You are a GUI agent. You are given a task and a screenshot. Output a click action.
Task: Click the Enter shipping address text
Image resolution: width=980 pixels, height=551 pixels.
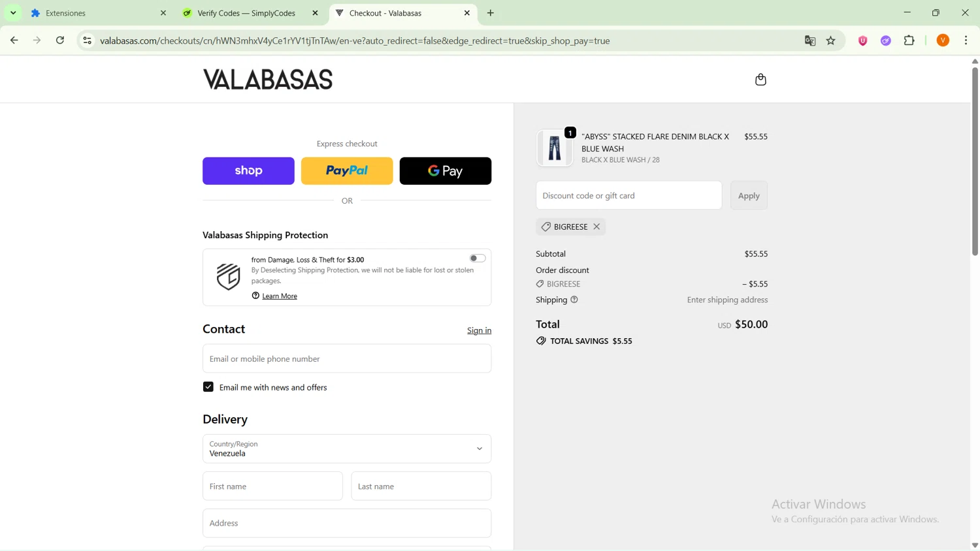tap(727, 300)
